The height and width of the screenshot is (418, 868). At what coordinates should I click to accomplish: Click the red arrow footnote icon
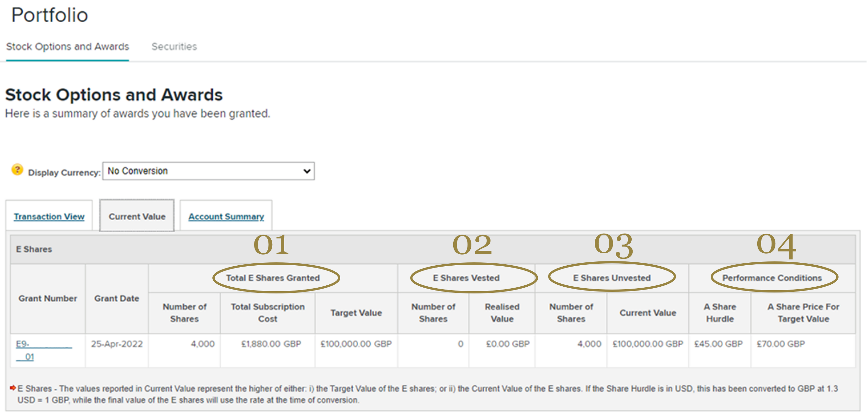pos(13,388)
